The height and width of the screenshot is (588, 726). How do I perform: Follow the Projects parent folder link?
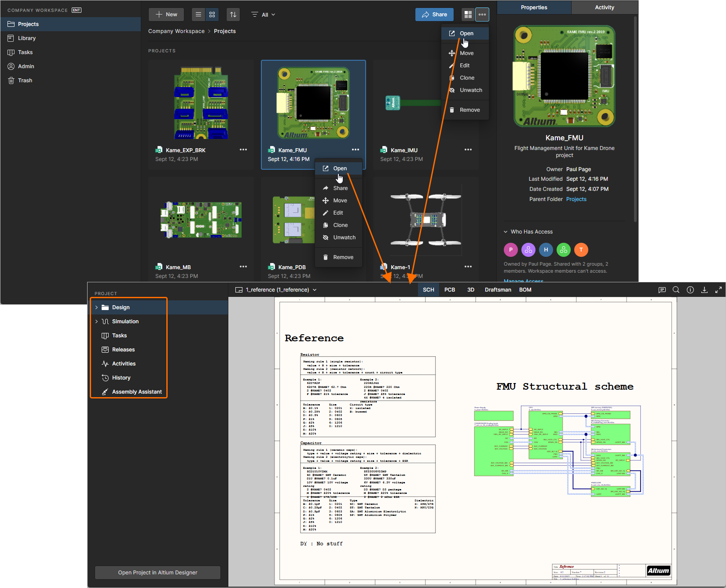[x=576, y=199]
